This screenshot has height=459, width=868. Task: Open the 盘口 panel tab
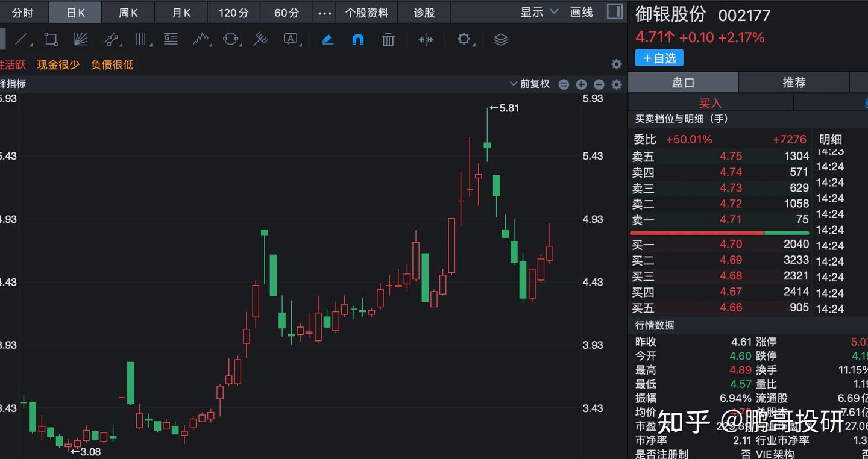pos(683,82)
